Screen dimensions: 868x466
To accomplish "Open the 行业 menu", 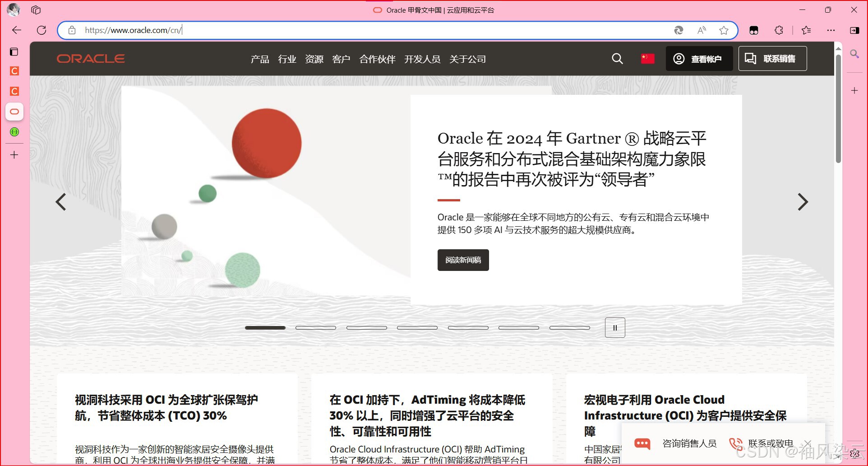I will coord(287,59).
